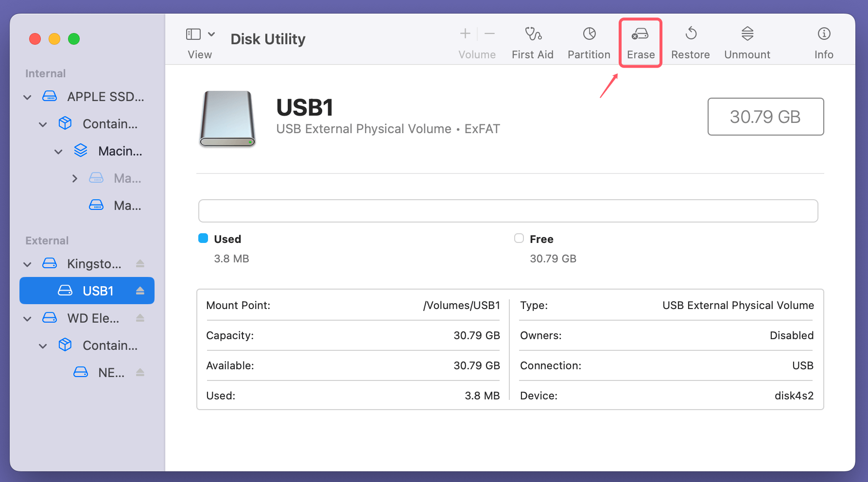
Task: Eject USB1 from the sidebar
Action: click(x=140, y=291)
